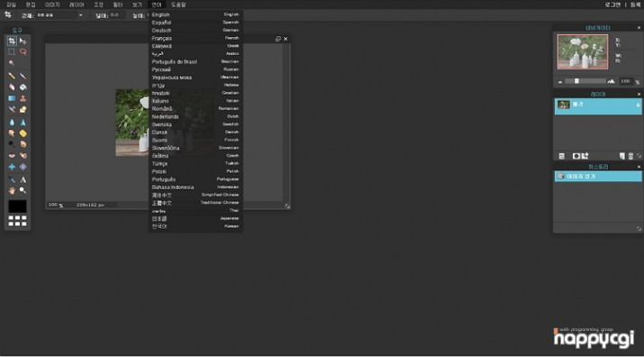Screen dimensions: 644x357
Task: Choose Español in the language menu
Action: coord(195,23)
